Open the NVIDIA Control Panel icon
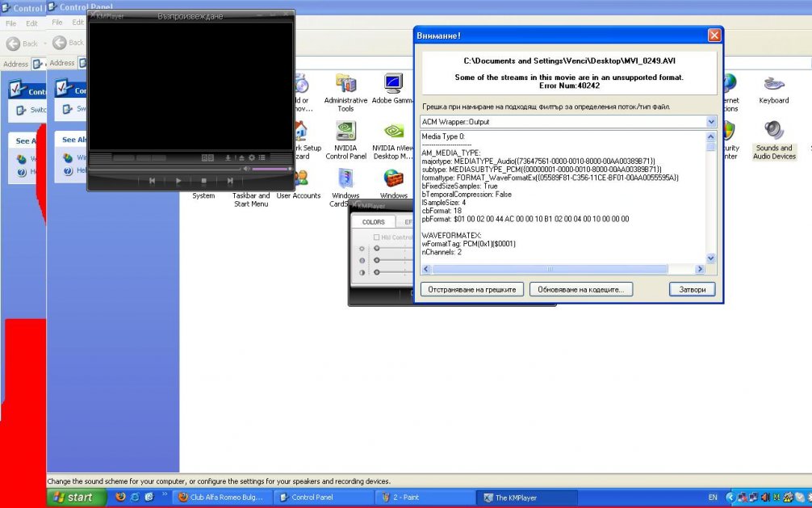 (345, 139)
